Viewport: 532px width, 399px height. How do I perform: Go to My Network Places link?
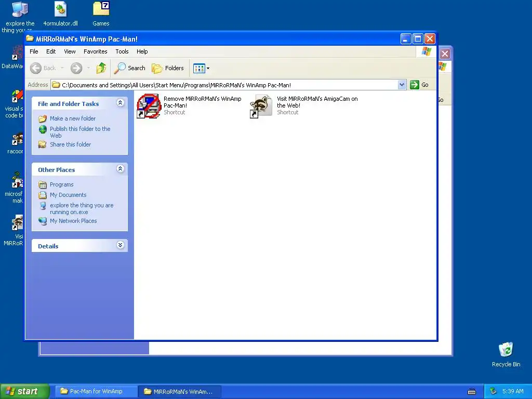73,221
